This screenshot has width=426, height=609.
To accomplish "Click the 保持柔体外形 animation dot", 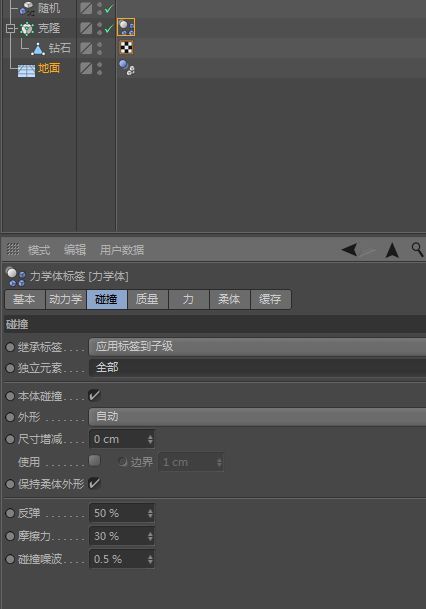I will pos(10,484).
